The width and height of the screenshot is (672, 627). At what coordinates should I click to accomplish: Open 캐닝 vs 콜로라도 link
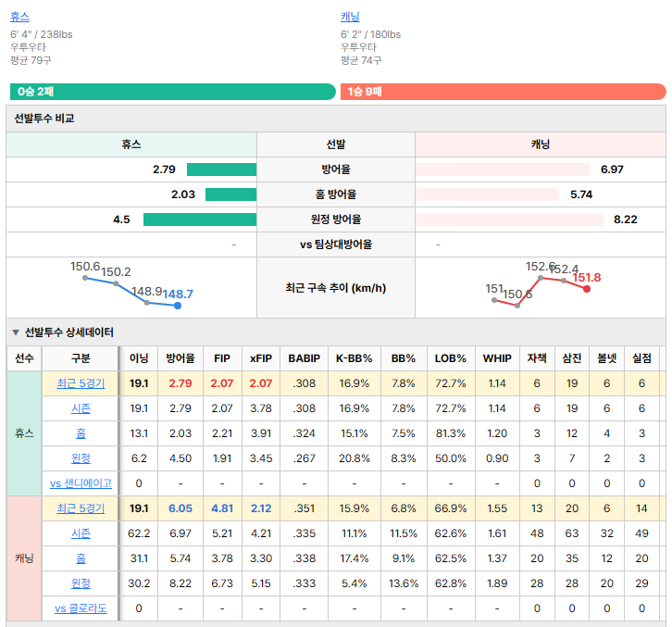81,608
